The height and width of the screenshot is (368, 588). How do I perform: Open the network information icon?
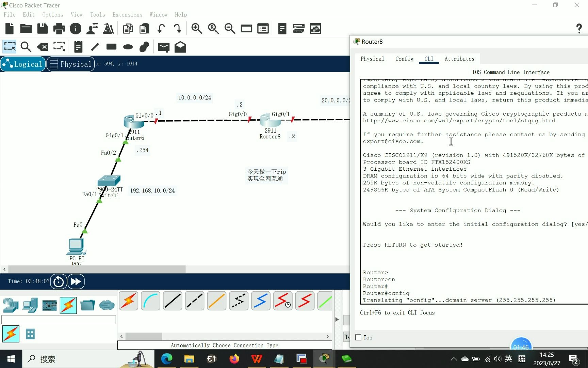[76, 29]
